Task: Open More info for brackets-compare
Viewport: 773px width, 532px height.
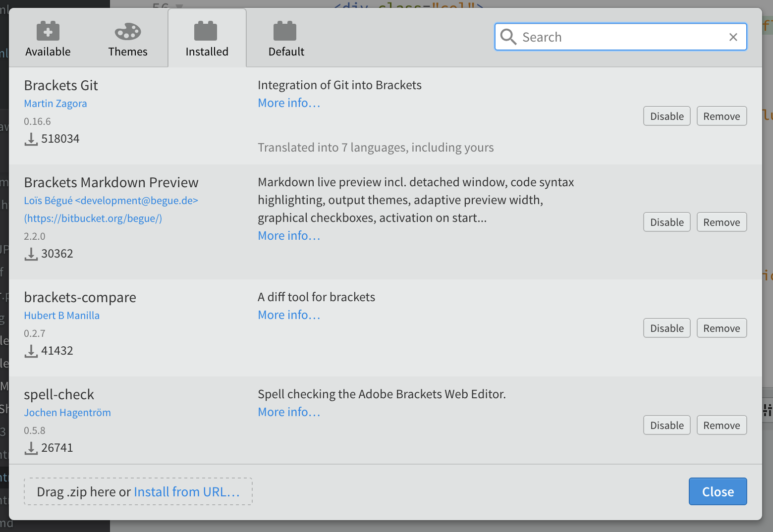Action: pyautogui.click(x=289, y=315)
